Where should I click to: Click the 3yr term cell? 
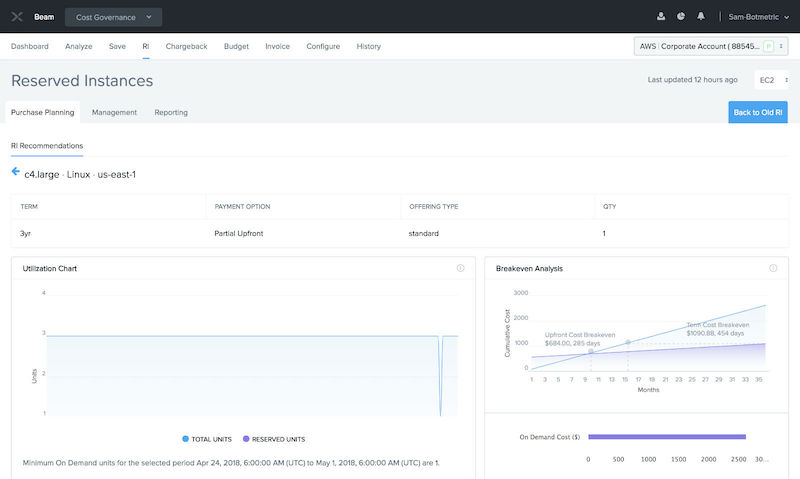pos(26,233)
